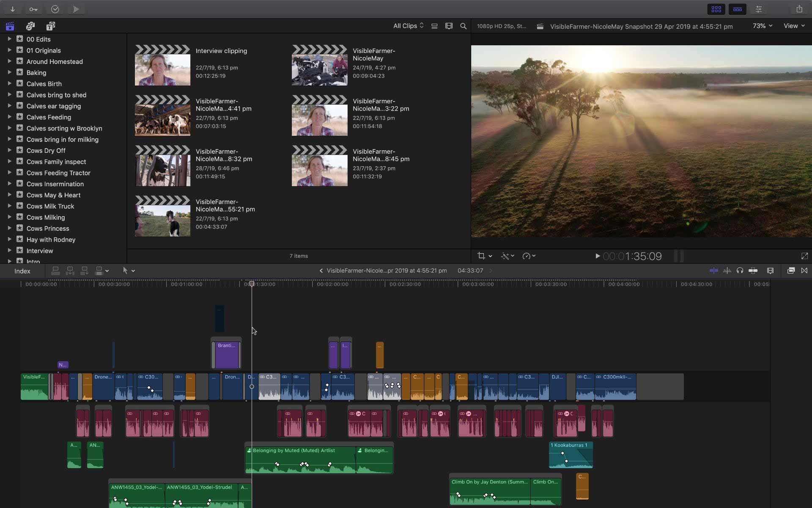Toggle browser visibility grid button

716,9
